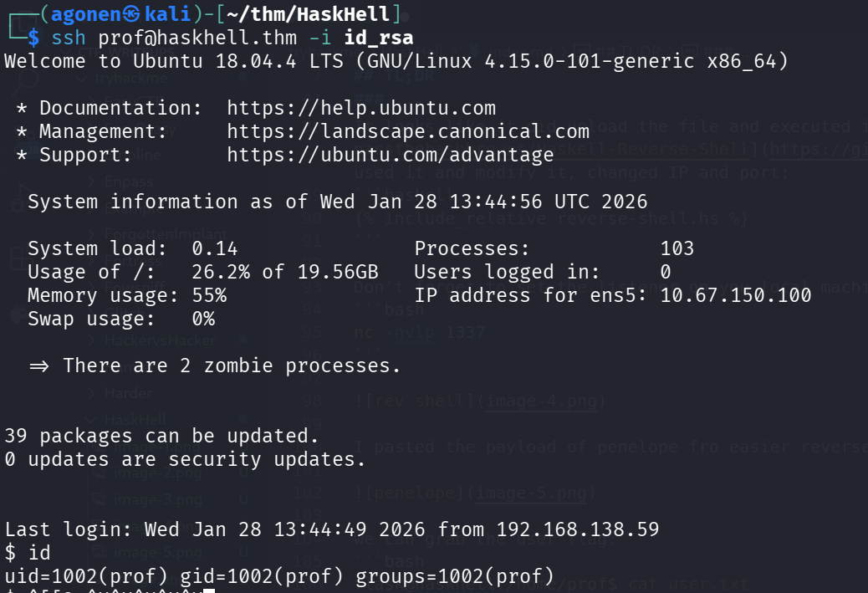
Task: Click the terminal cursor block on the last line
Action: click(209, 590)
